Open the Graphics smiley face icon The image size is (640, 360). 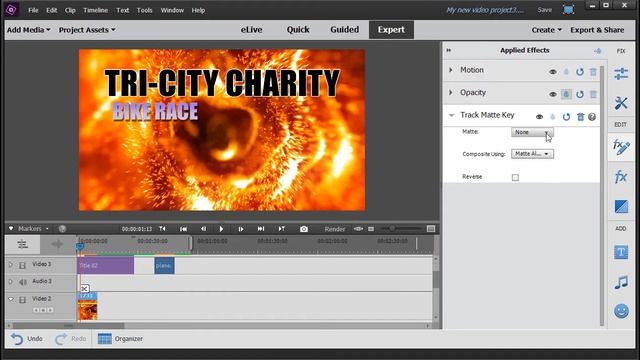(621, 311)
